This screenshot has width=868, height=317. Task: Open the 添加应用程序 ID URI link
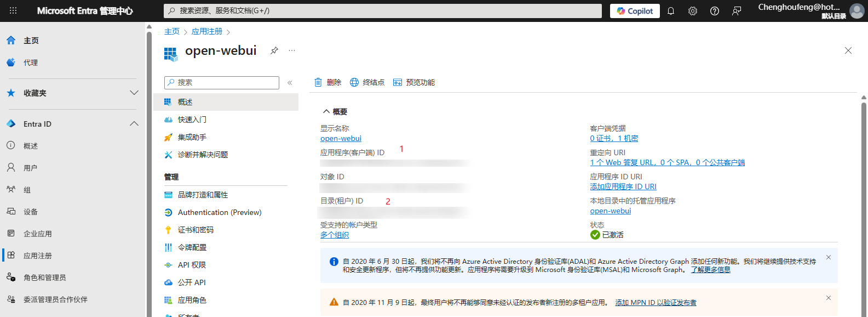[623, 186]
